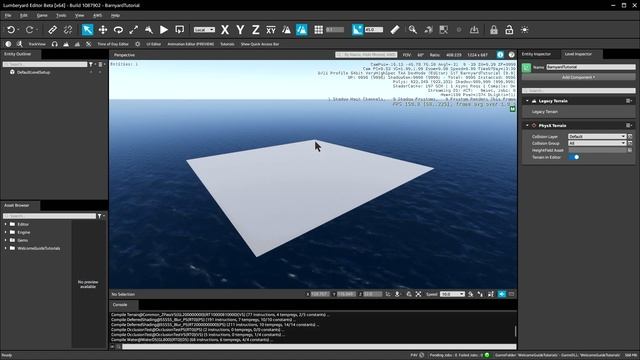Click the snap angle value field
The width and height of the screenshot is (640, 360).
click(x=374, y=30)
